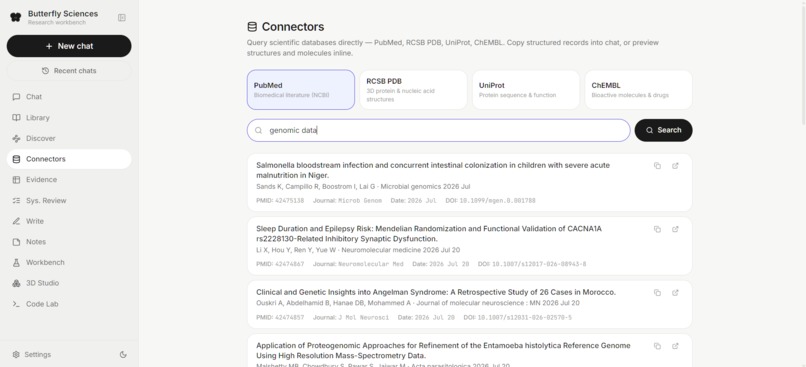Collapse the sidebar using the panel icon

122,17
